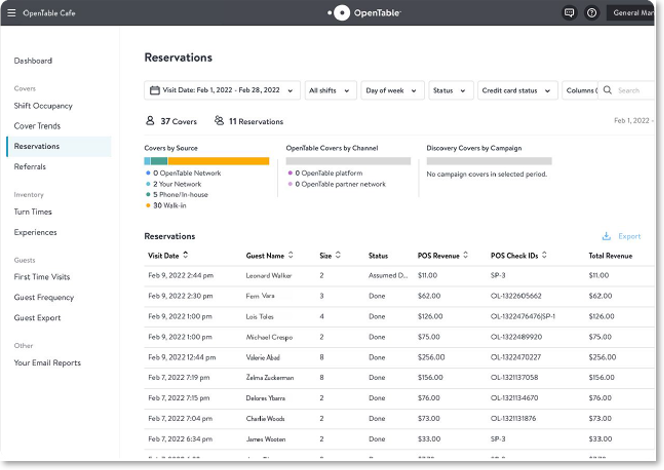Image resolution: width=664 pixels, height=470 pixels.
Task: Open the hamburger menu icon
Action: tap(11, 13)
